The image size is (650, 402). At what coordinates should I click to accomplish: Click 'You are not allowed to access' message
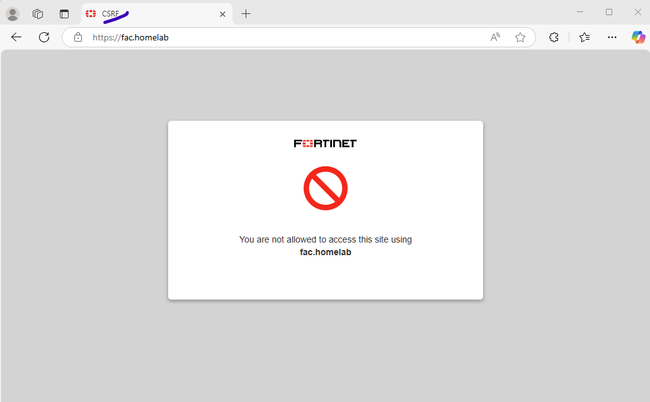tap(325, 240)
